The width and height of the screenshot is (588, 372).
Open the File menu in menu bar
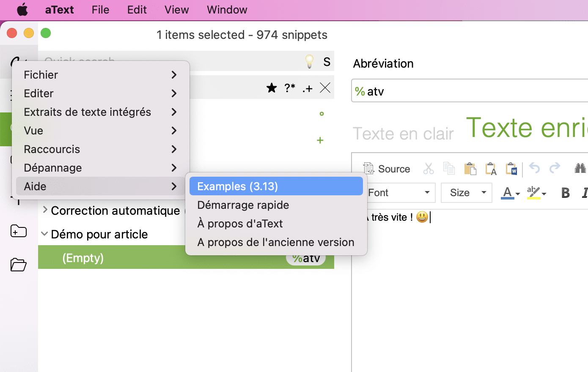tap(101, 10)
